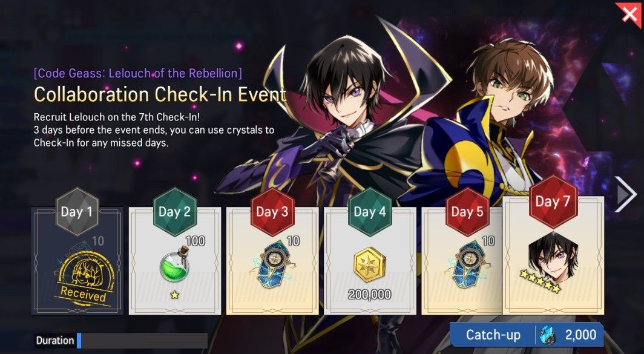644x354 pixels.
Task: Close the check-in event popup
Action: 629,15
